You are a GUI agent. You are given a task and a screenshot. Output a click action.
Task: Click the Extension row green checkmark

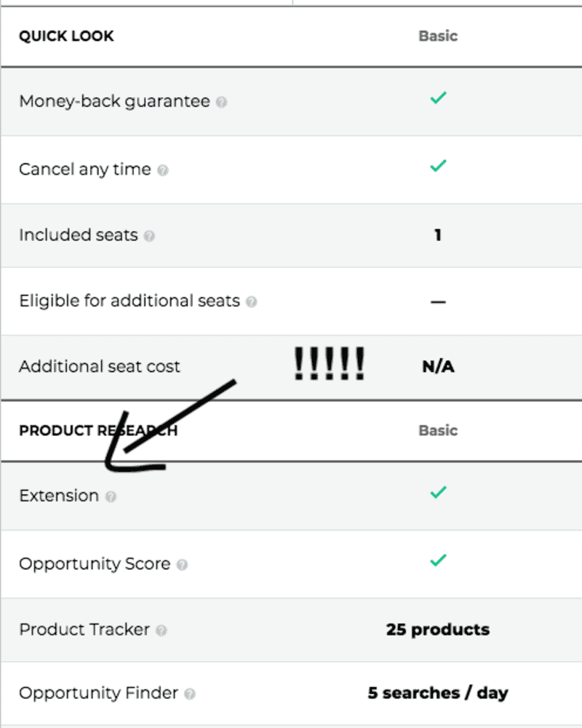[437, 492]
